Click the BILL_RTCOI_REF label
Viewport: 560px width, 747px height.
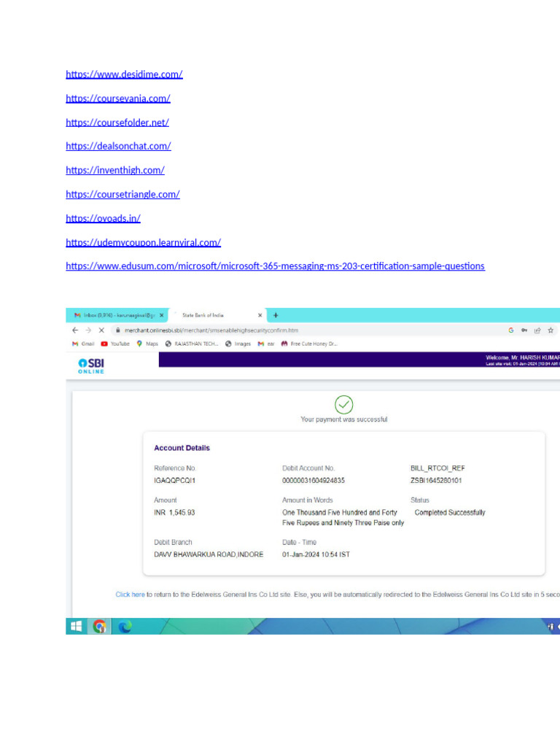pos(437,468)
